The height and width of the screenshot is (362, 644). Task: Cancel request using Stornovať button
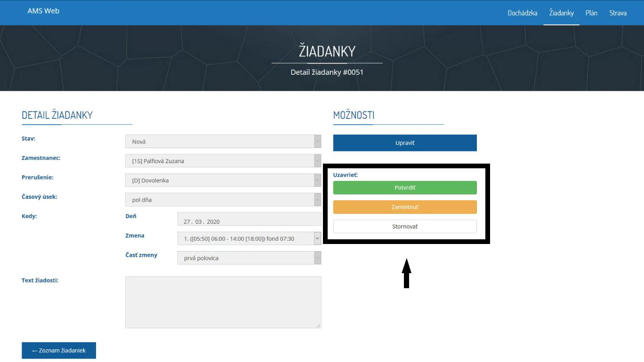(405, 227)
